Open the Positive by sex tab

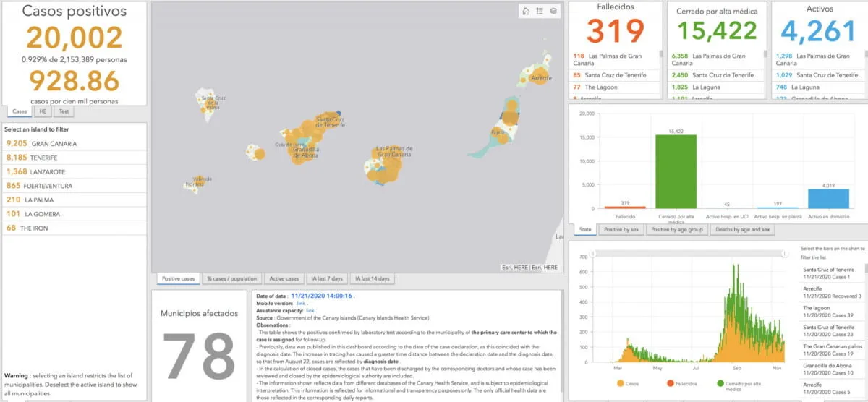click(621, 230)
